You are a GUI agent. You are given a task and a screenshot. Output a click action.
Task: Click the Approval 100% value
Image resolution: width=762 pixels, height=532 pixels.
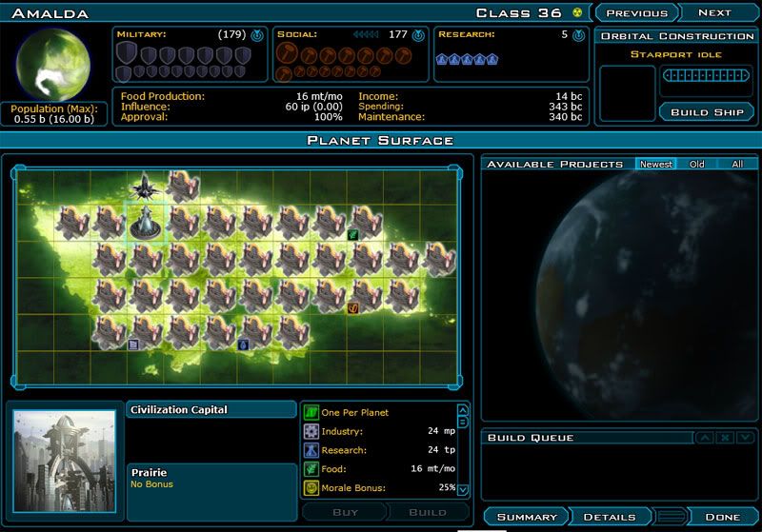click(328, 116)
